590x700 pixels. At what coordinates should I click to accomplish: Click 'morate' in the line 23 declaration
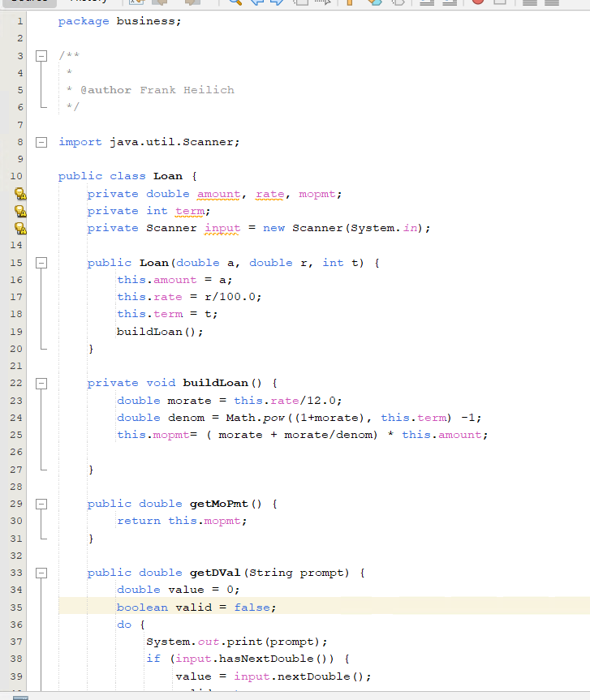coord(189,401)
